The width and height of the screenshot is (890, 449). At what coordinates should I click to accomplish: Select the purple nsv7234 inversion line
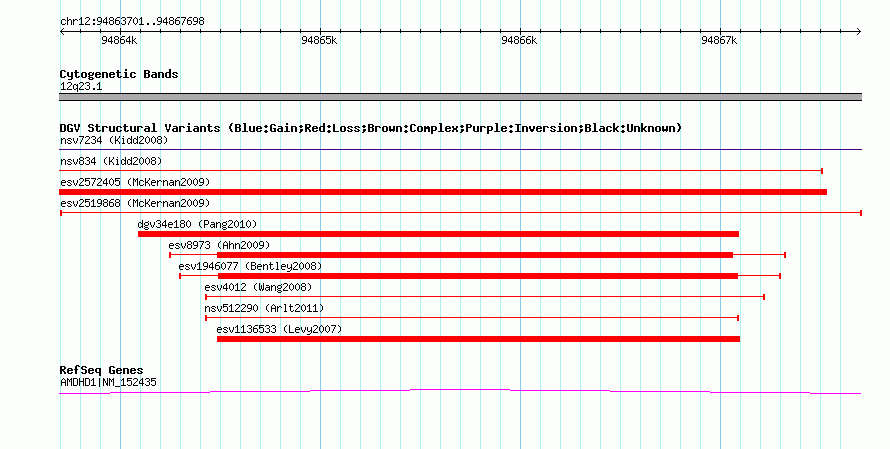460,150
